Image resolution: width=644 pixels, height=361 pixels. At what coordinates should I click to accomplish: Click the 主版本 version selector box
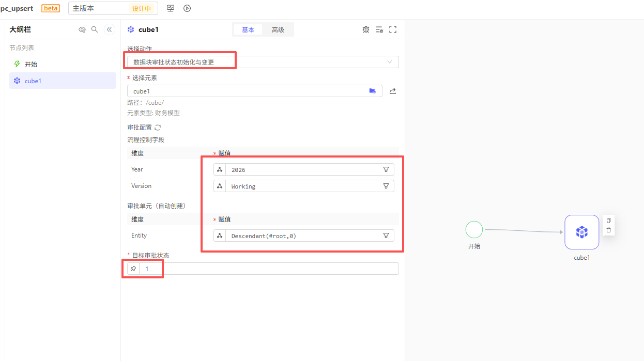point(98,8)
